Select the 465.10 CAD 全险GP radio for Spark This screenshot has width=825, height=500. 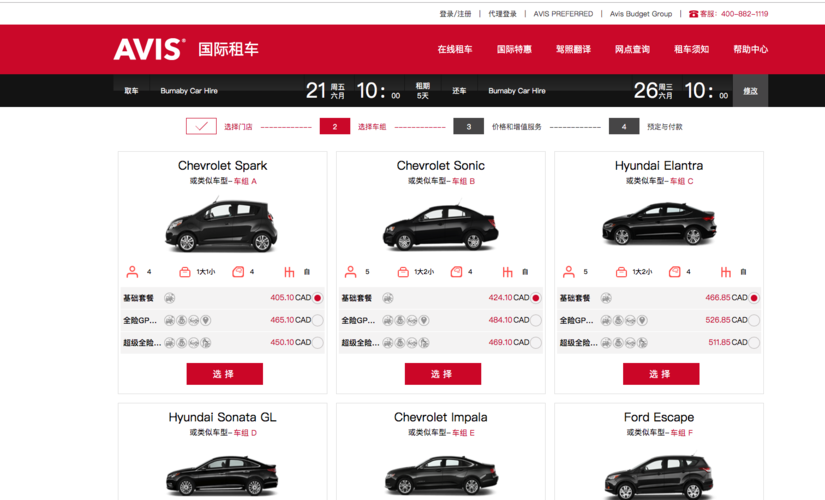[x=318, y=320]
